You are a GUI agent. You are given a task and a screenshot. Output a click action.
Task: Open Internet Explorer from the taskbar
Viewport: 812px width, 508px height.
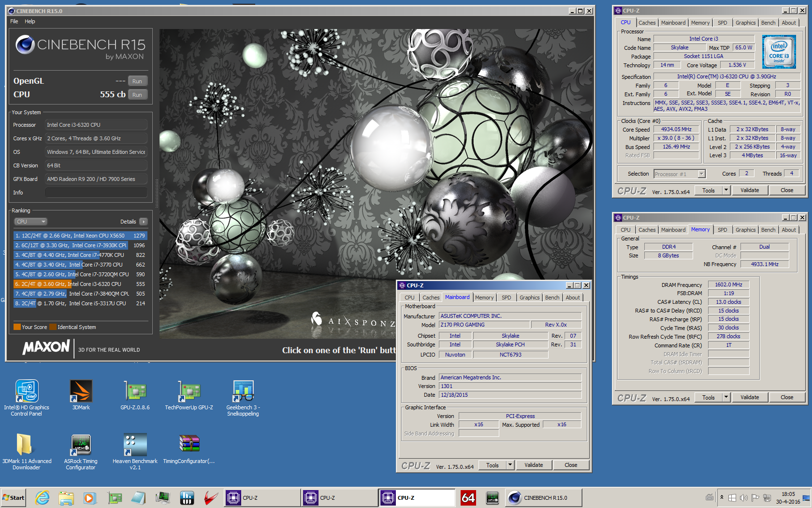[43, 497]
